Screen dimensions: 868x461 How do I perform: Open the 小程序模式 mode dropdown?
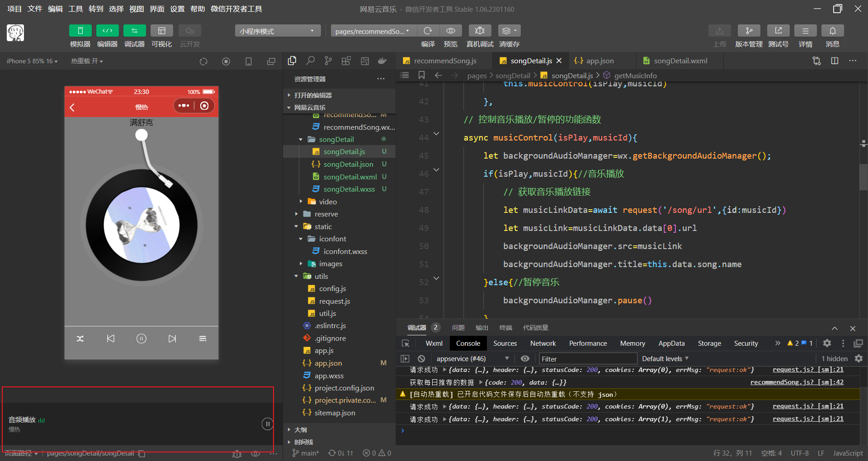[278, 31]
